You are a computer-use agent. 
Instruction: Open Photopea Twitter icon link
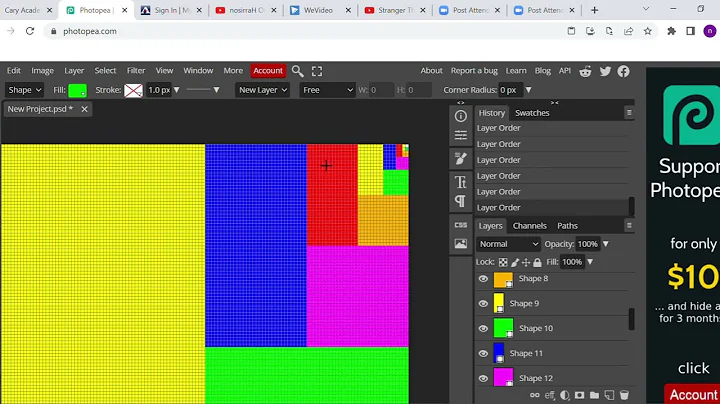(x=605, y=71)
